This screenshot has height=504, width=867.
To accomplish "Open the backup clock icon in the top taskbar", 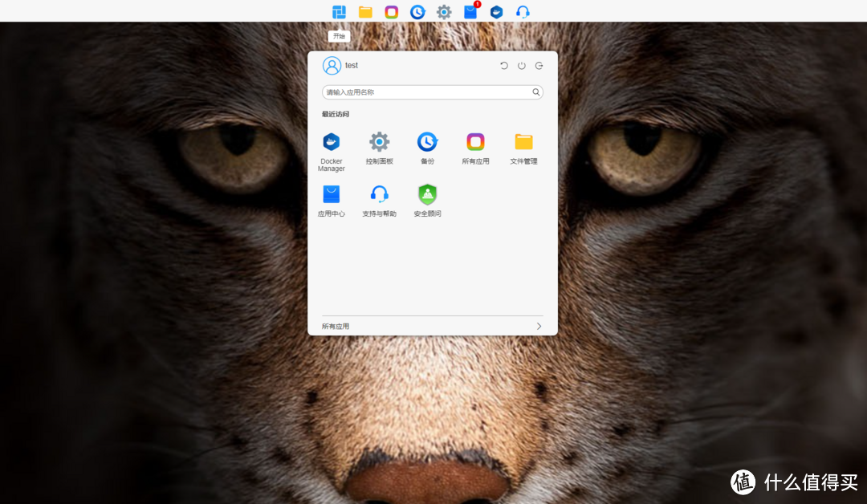I will click(417, 12).
